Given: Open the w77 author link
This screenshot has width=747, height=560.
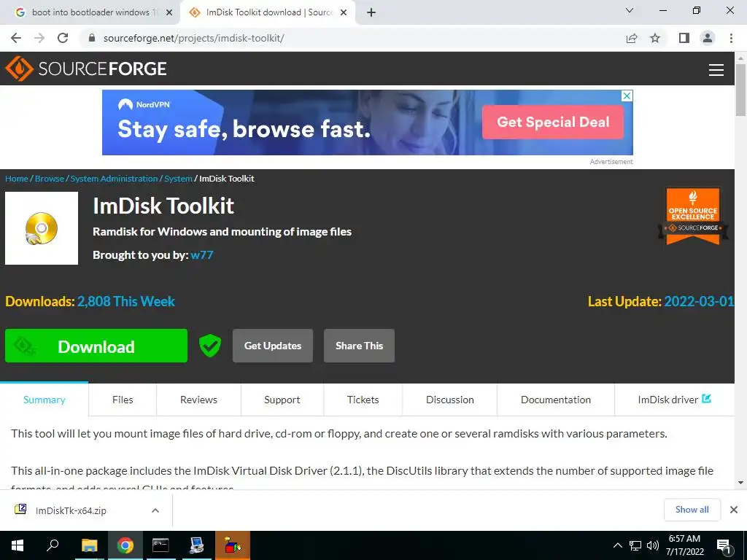Looking at the screenshot, I should click(x=202, y=254).
